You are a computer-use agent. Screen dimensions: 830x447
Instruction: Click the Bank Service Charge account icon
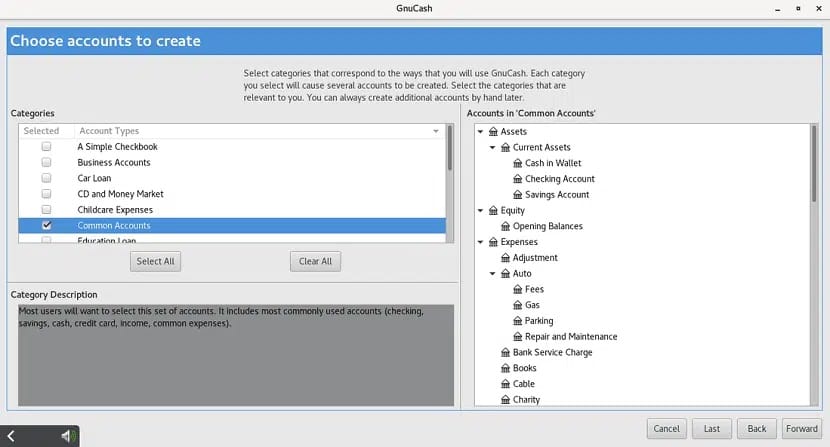coord(506,352)
